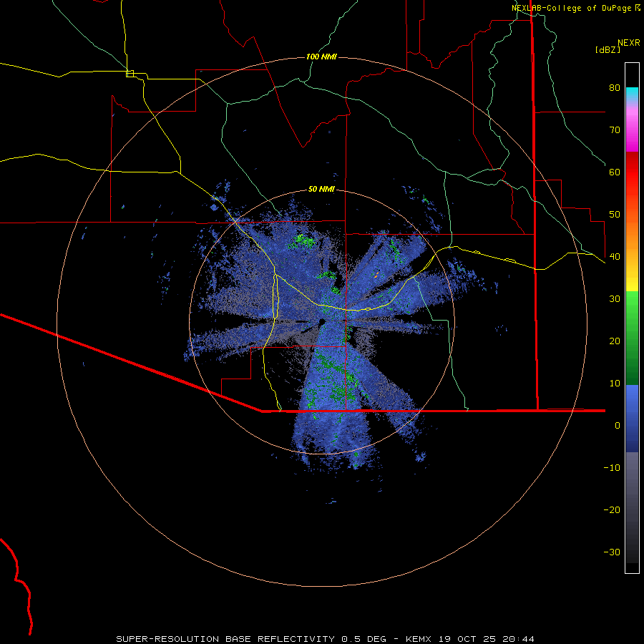
Task: Click the NEXR label above the color scale
Action: pyautogui.click(x=628, y=43)
